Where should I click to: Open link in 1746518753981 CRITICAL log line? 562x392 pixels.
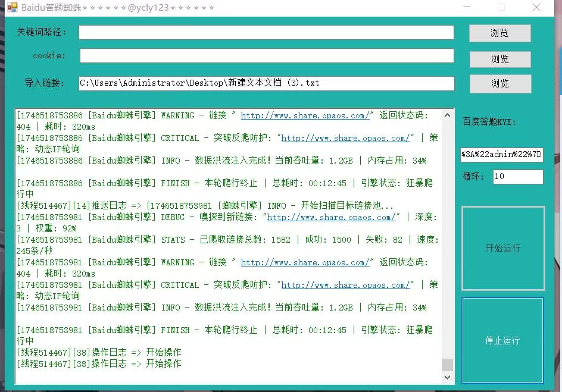pyautogui.click(x=345, y=285)
